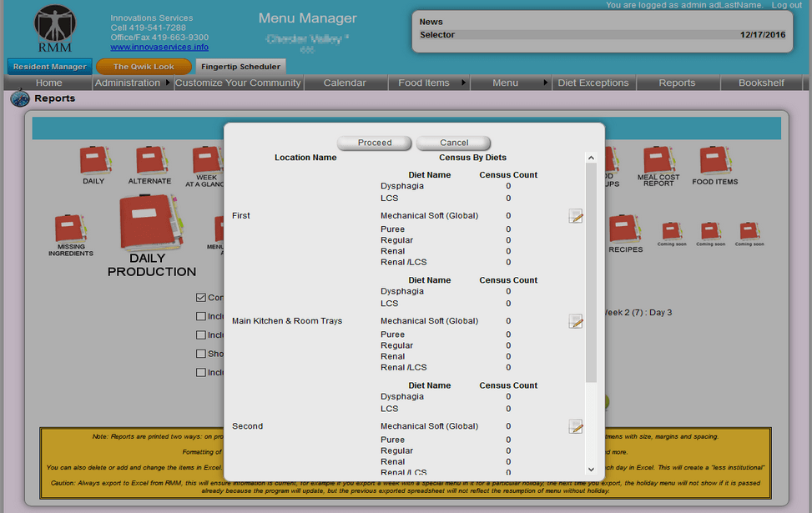The width and height of the screenshot is (812, 513).
Task: Uncheck the already-checked top checkbox option
Action: [x=201, y=297]
